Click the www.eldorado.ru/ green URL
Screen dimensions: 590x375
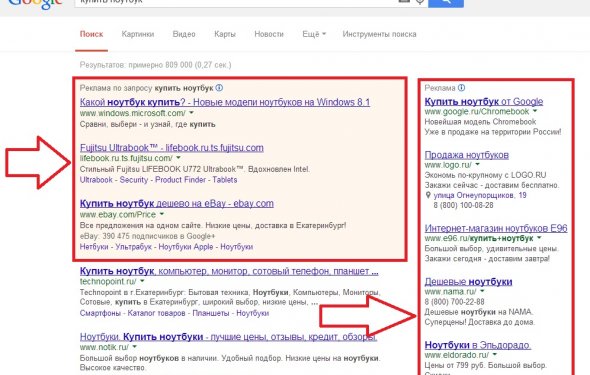[456, 355]
